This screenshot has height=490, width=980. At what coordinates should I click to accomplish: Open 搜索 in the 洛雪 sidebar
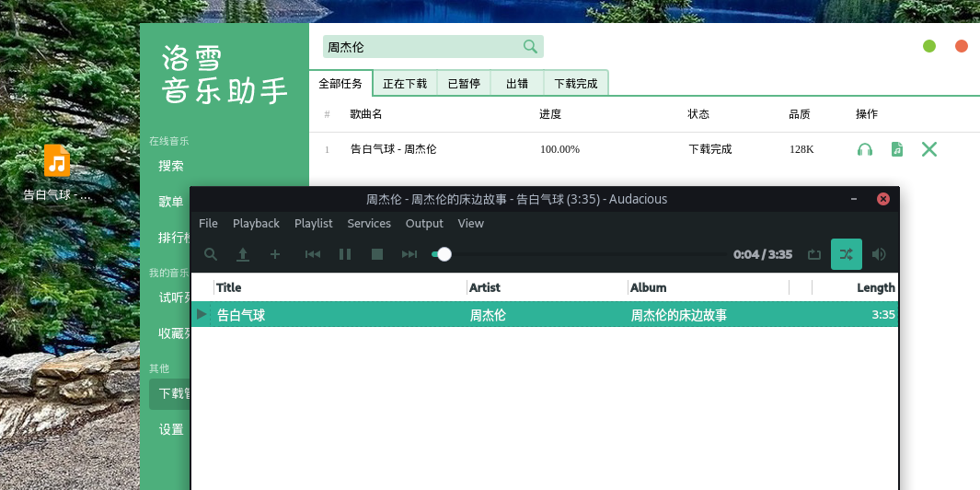[x=171, y=166]
